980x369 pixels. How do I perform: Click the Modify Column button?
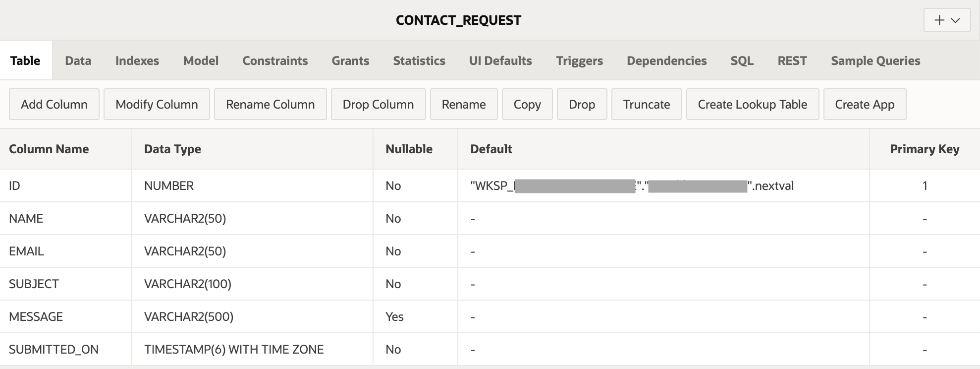tap(157, 104)
